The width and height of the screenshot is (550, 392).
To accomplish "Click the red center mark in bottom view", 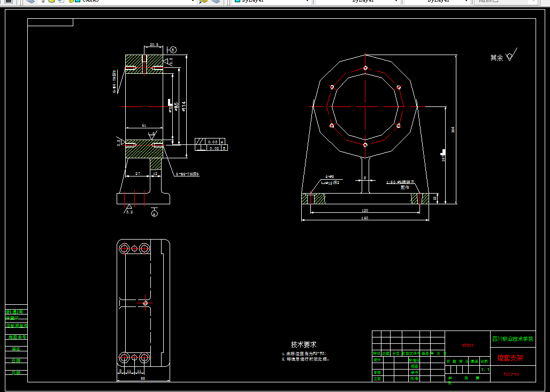I will pos(146,303).
